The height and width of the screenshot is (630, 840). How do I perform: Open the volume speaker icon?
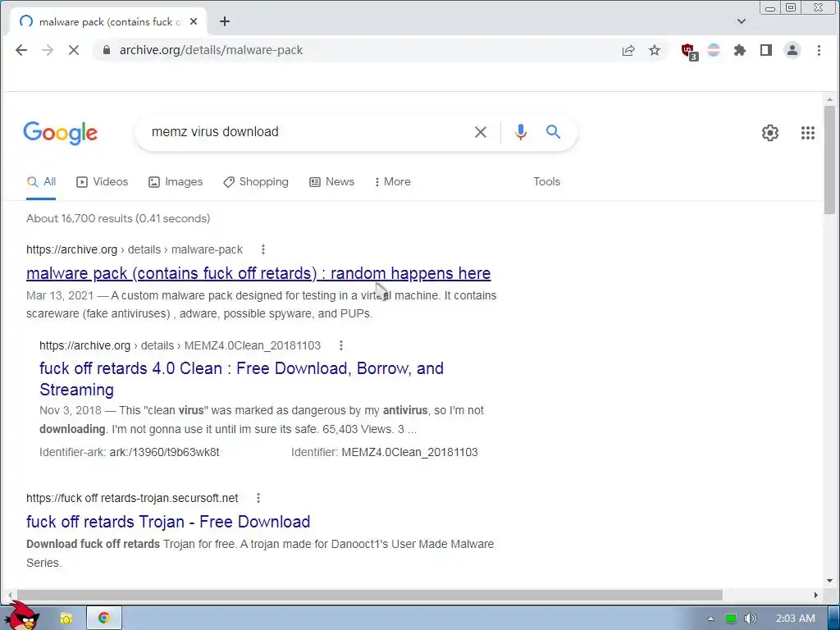750,619
